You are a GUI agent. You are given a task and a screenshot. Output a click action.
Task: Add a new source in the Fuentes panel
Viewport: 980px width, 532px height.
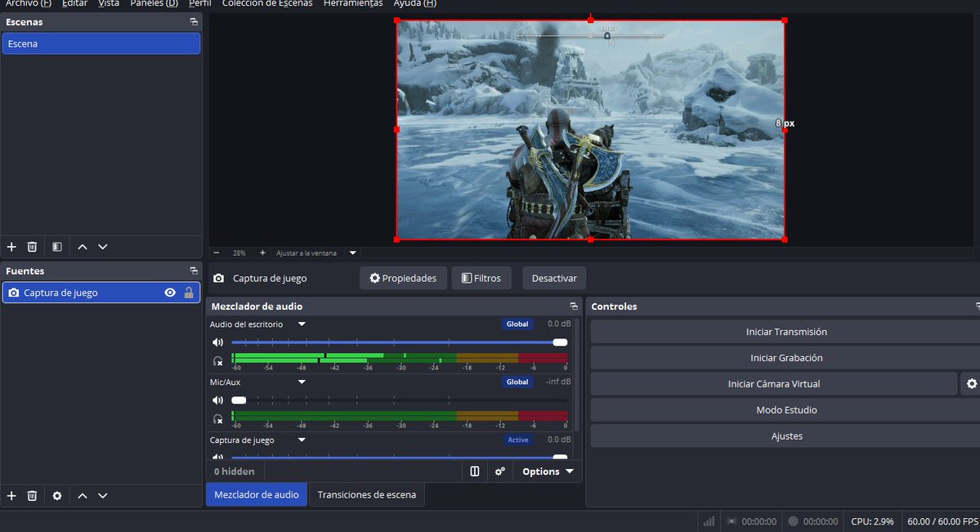coord(11,496)
